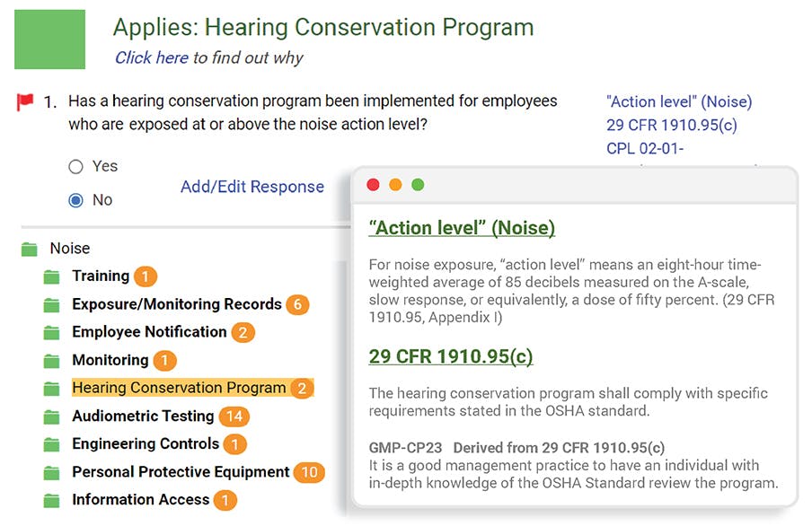Click the Audiometric Testing folder icon

tap(51, 416)
